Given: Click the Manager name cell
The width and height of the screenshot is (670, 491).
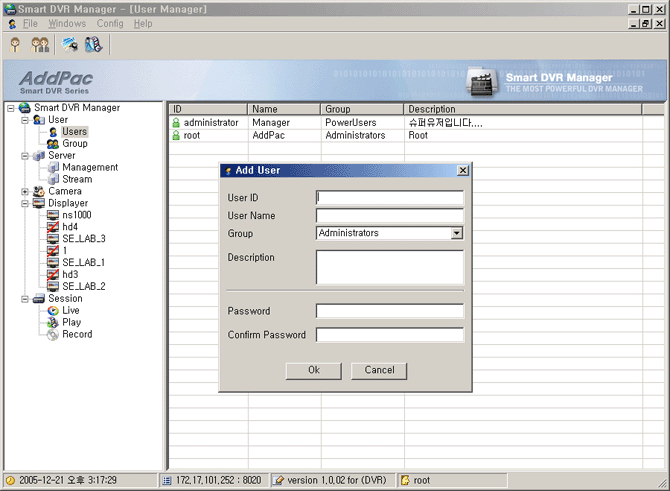Looking at the screenshot, I should [271, 123].
